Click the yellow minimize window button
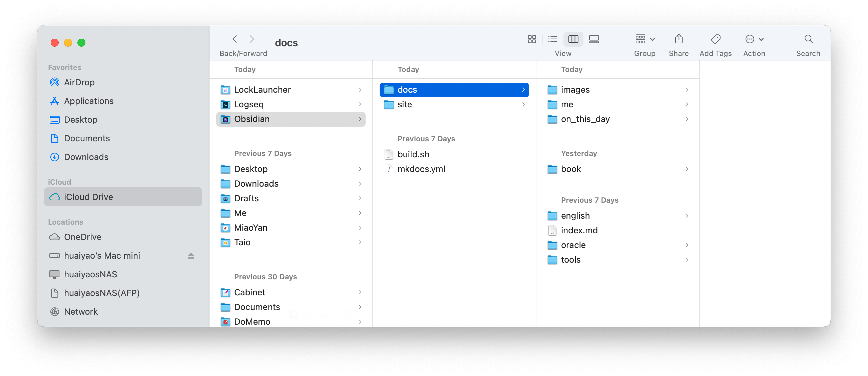This screenshot has height=376, width=868. pyautogui.click(x=68, y=43)
